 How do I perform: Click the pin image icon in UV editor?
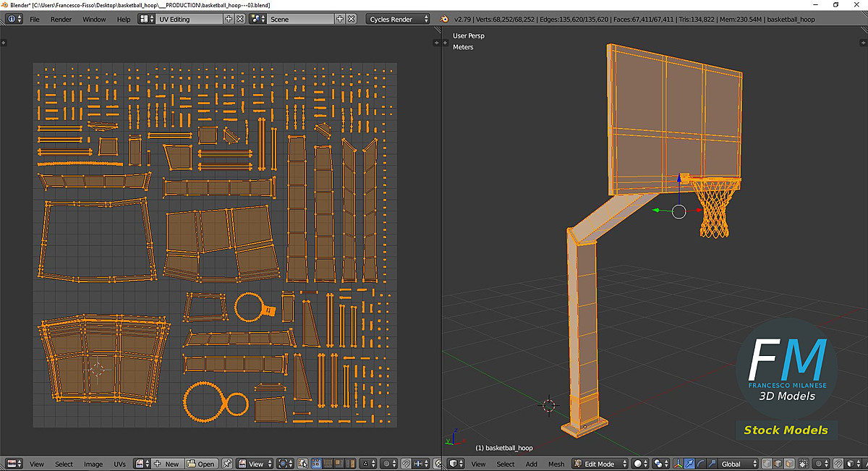coord(227,464)
